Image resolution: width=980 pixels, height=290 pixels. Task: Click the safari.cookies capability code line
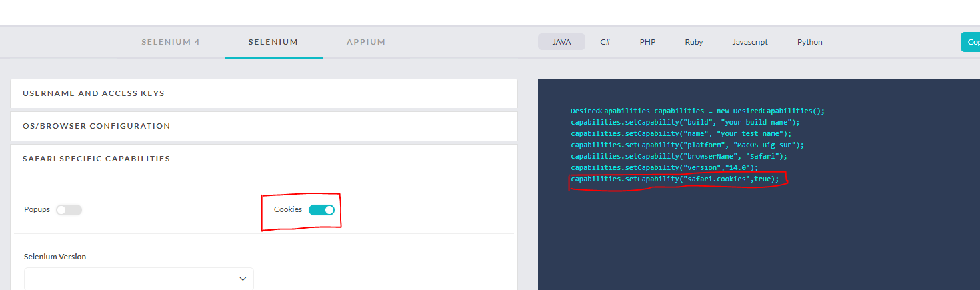[x=675, y=179]
